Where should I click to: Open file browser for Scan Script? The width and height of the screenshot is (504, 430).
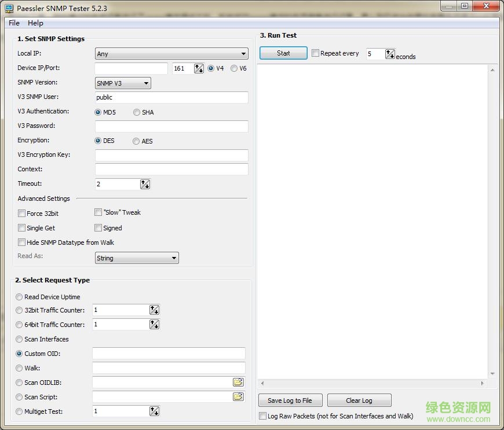pyautogui.click(x=239, y=396)
